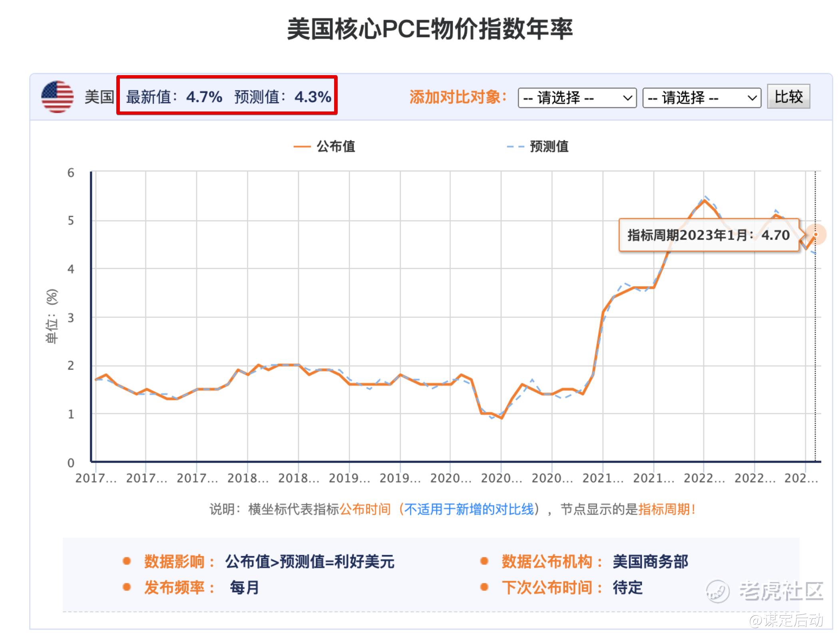
Task: Click the orange bullet beside 数据影响
Action: pyautogui.click(x=127, y=561)
